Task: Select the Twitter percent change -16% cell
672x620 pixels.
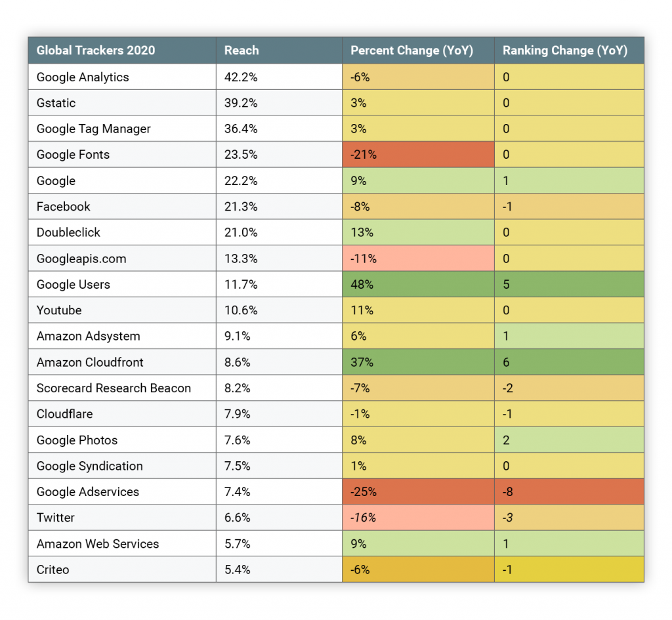Action: click(x=418, y=518)
